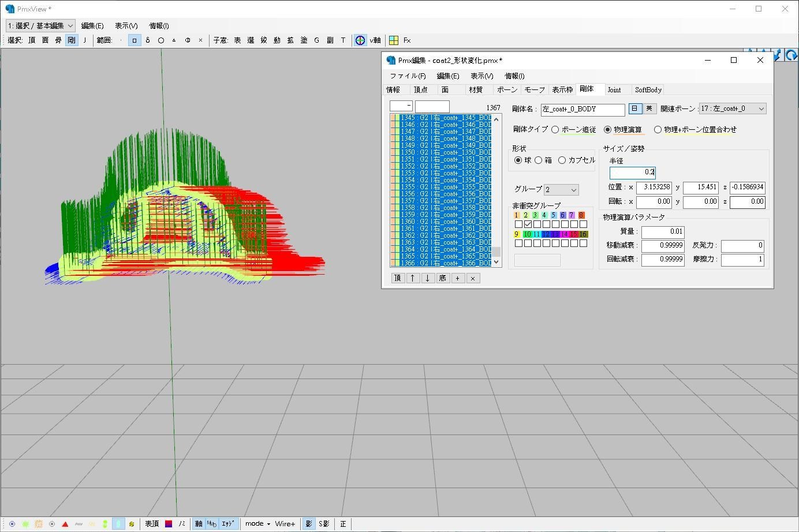This screenshot has height=532, width=799.
Task: Click the group 16 olive color swatch
Action: coord(583,234)
